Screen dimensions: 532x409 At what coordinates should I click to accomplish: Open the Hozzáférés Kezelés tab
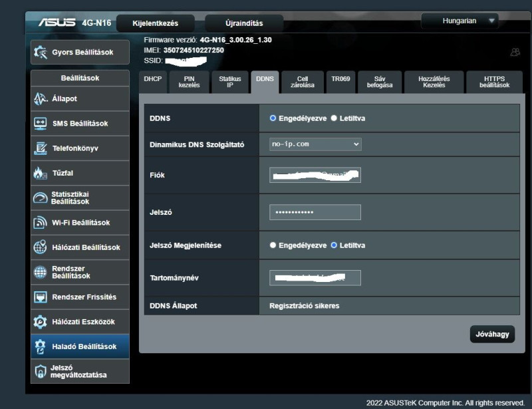[x=434, y=82]
